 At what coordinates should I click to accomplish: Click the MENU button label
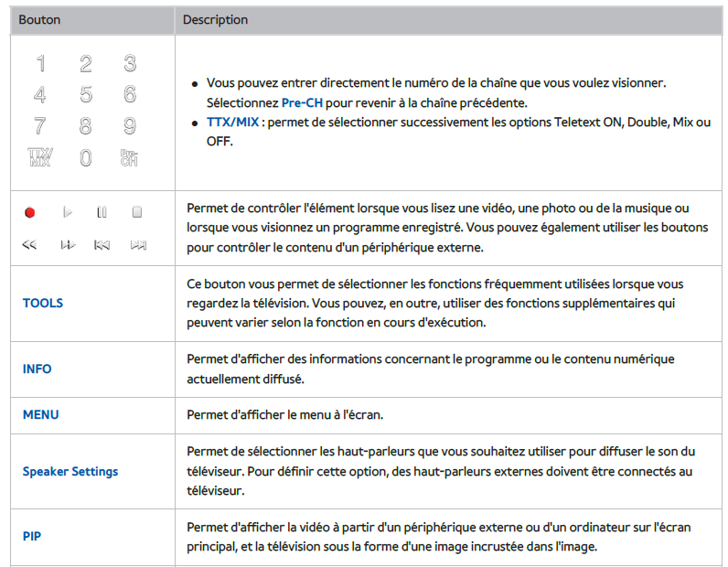(41, 414)
